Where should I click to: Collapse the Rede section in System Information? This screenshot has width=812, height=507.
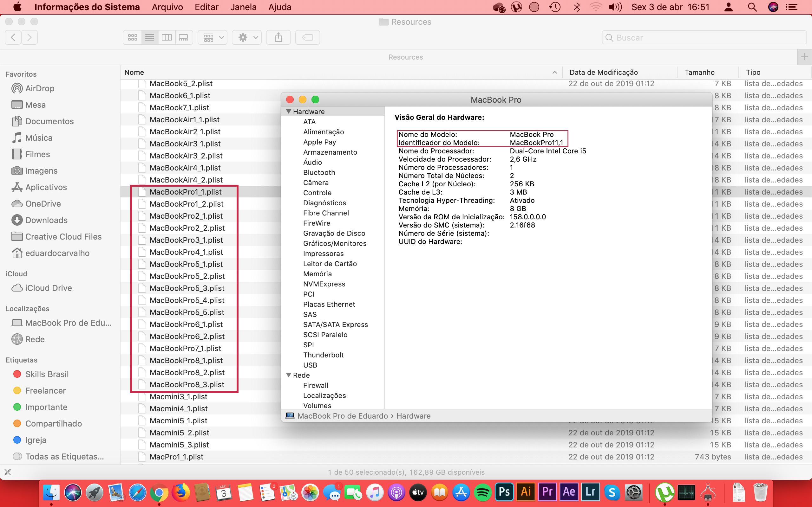[289, 375]
